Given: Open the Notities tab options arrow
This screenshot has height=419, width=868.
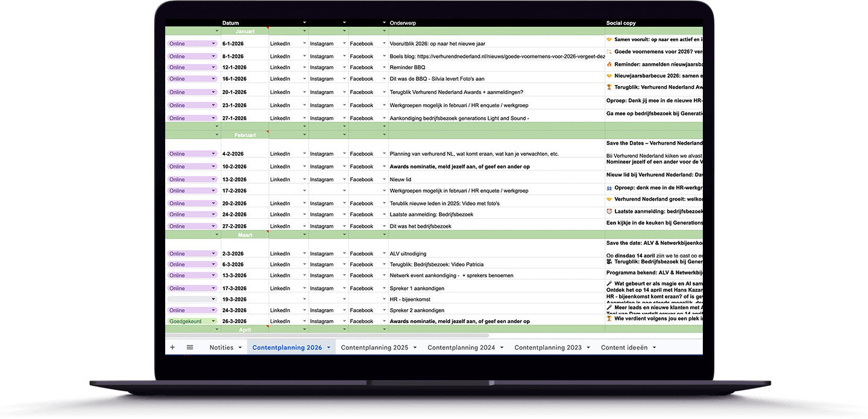Looking at the screenshot, I should click(240, 348).
